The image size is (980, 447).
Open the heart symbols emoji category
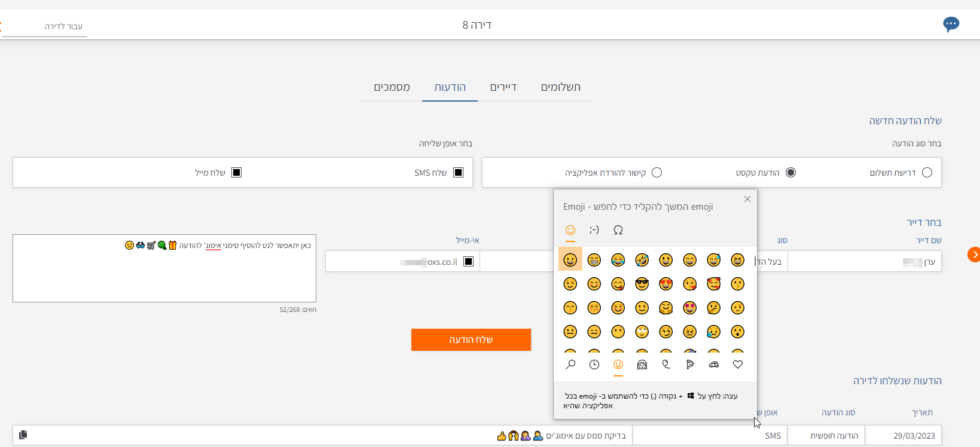pyautogui.click(x=738, y=365)
